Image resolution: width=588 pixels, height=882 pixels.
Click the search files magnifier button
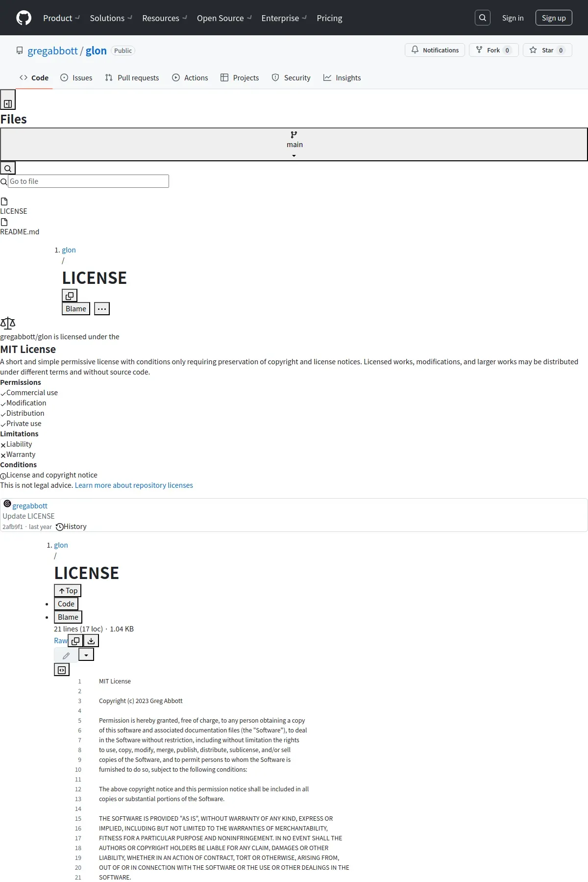[8, 168]
